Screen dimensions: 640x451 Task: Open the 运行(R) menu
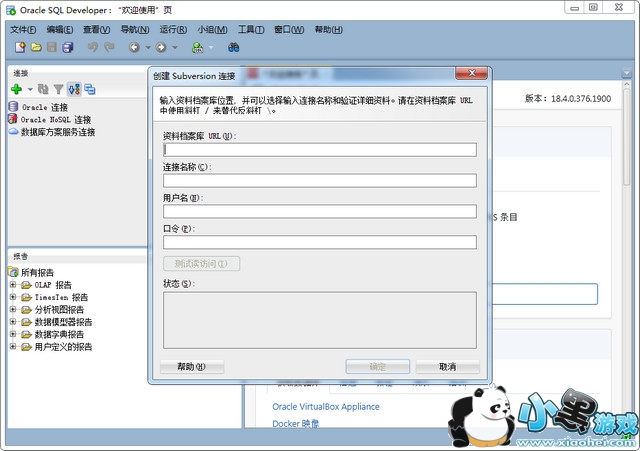coord(173,29)
